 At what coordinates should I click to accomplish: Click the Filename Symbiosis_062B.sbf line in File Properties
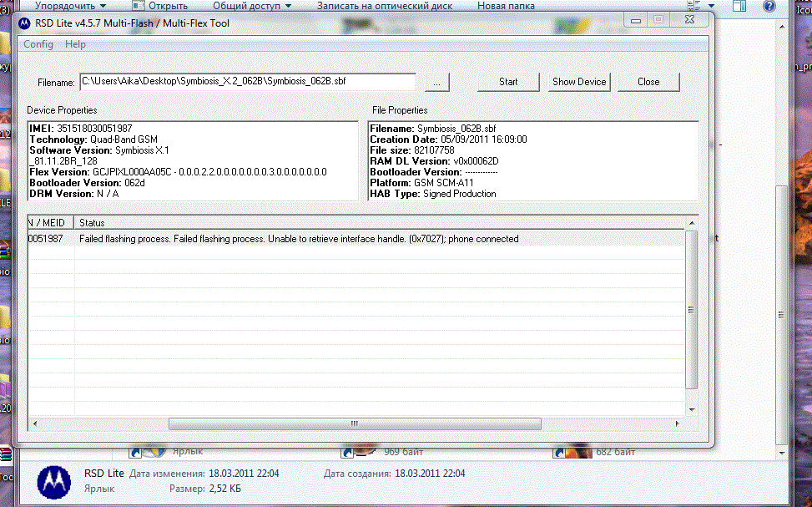(433, 128)
